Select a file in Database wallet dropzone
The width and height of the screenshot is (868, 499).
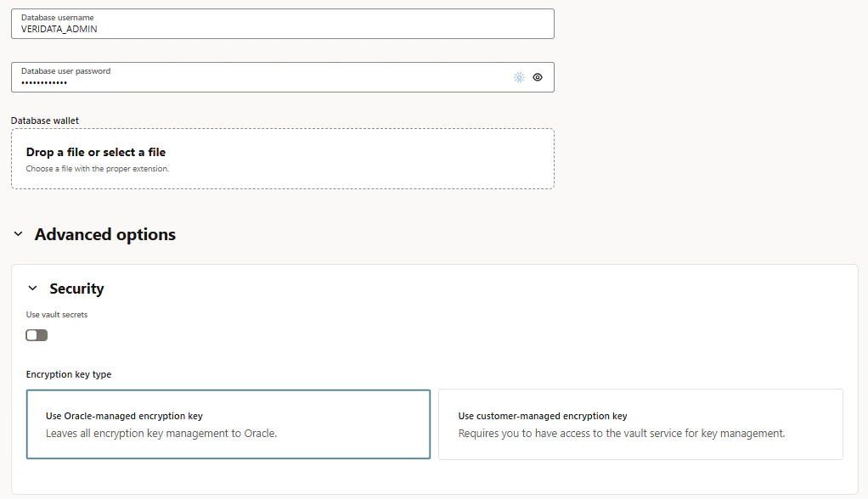(282, 159)
